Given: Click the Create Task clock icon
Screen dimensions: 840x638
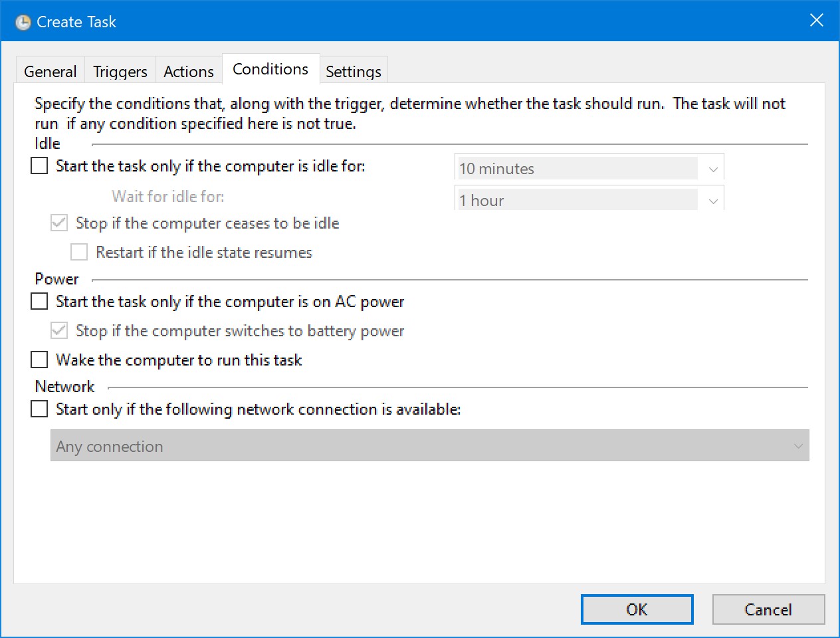Looking at the screenshot, I should [23, 23].
